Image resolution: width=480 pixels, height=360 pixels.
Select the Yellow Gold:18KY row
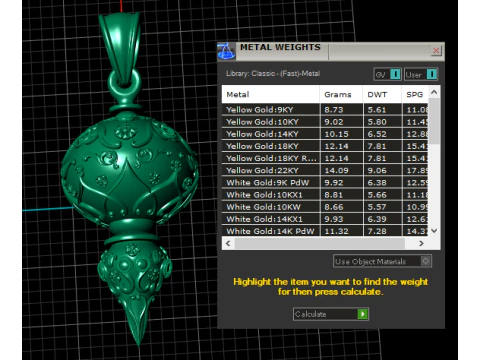coord(325,146)
